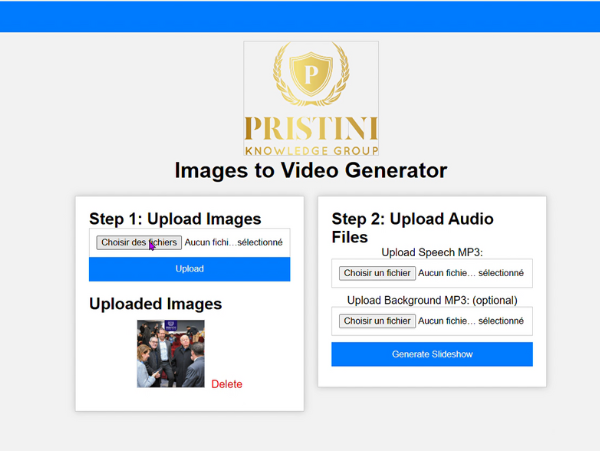Click 'Upload Background MP3: (optional)' label
Image resolution: width=600 pixels, height=451 pixels.
pyautogui.click(x=432, y=300)
